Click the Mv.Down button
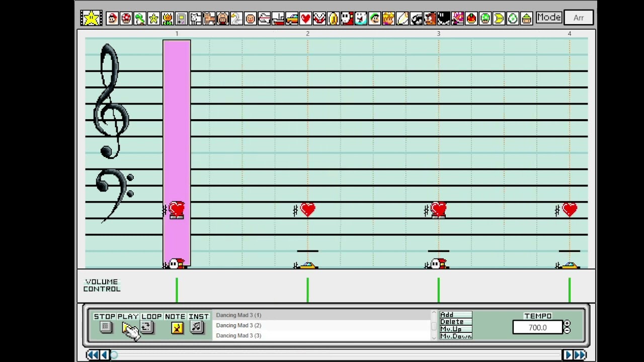This screenshot has height=362, width=644. pos(456,336)
